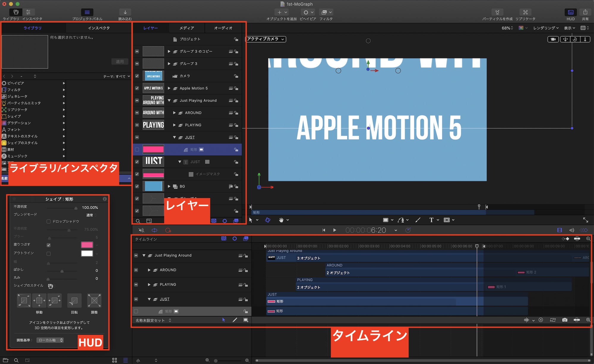The height and width of the screenshot is (364, 594).
Task: Click the Apply (適用) button
Action: (x=120, y=61)
